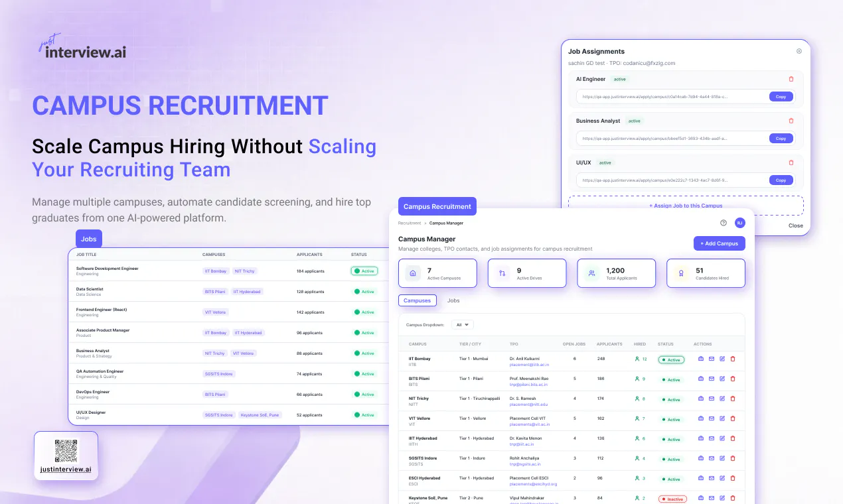The height and width of the screenshot is (504, 843).
Task: Click the Total Applicants card icon
Action: [x=591, y=273]
